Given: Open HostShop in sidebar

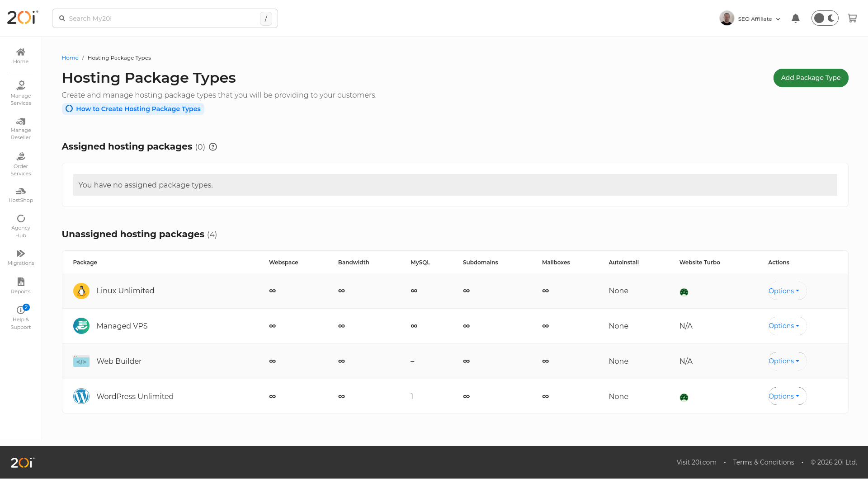Looking at the screenshot, I should [x=21, y=195].
